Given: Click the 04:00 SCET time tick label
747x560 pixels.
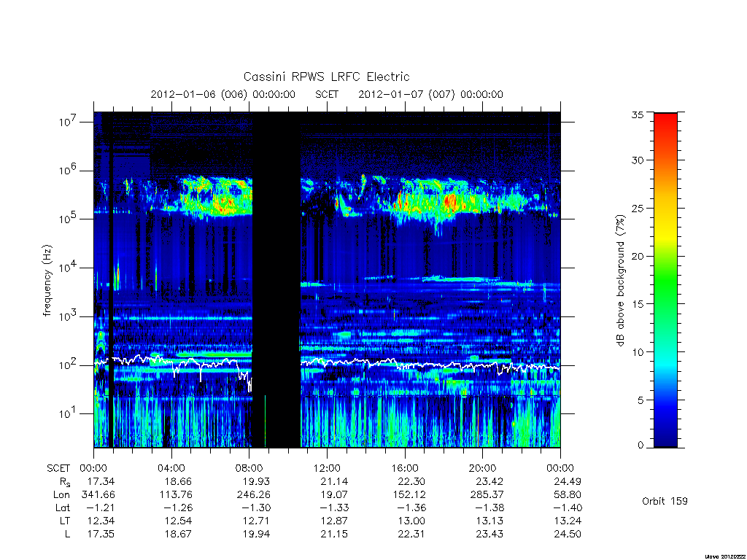Looking at the screenshot, I should tap(171, 468).
